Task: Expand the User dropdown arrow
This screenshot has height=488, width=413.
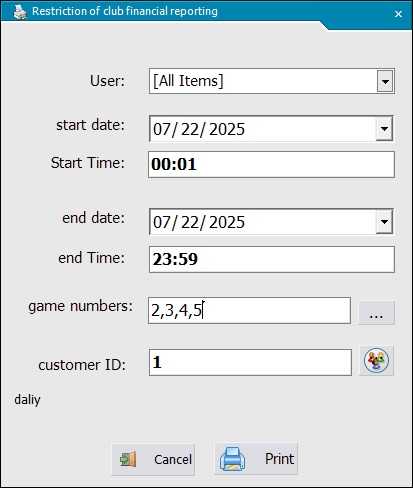Action: [385, 81]
